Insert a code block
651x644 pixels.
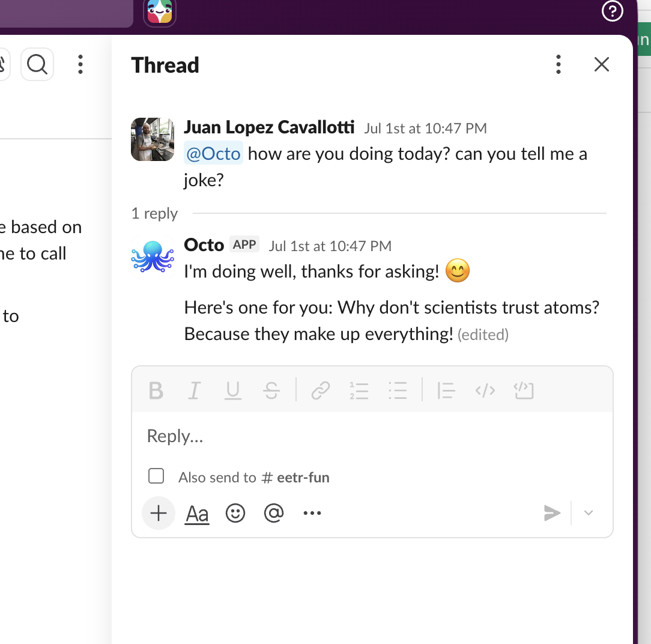coord(524,390)
